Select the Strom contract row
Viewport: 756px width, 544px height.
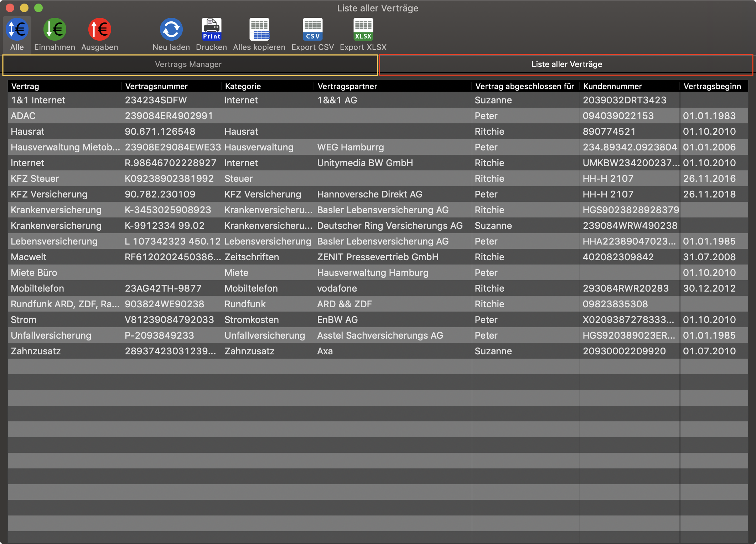coord(378,320)
